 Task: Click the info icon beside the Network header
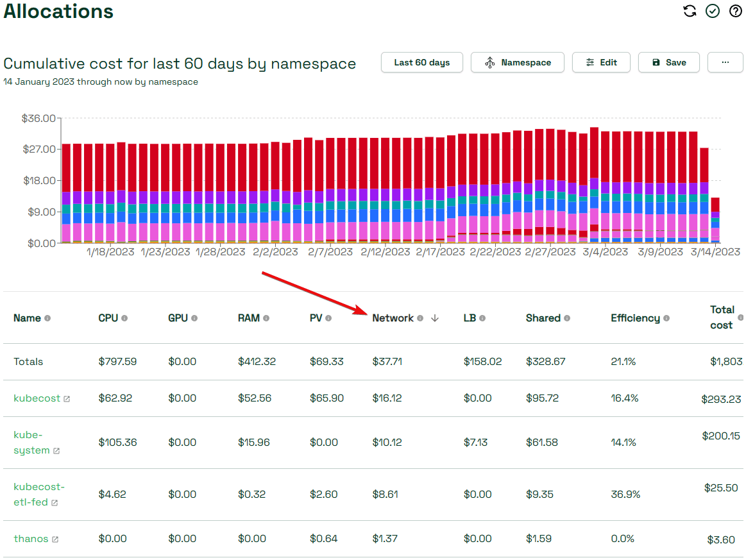point(420,318)
